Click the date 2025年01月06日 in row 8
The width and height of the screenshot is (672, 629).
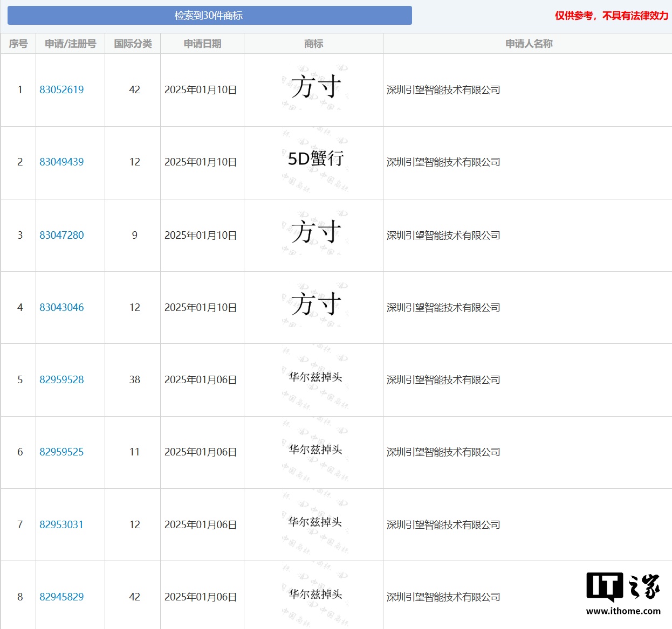pos(201,597)
